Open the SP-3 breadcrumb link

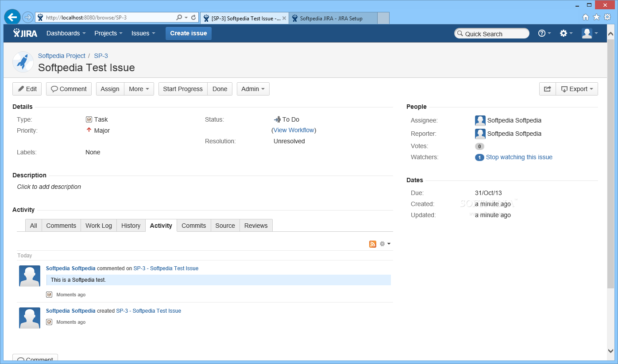tap(101, 56)
